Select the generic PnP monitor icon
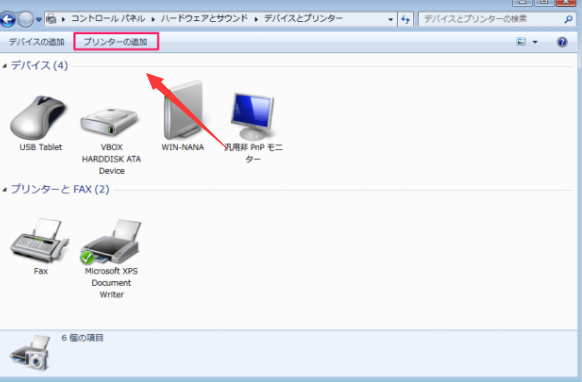 point(253,116)
